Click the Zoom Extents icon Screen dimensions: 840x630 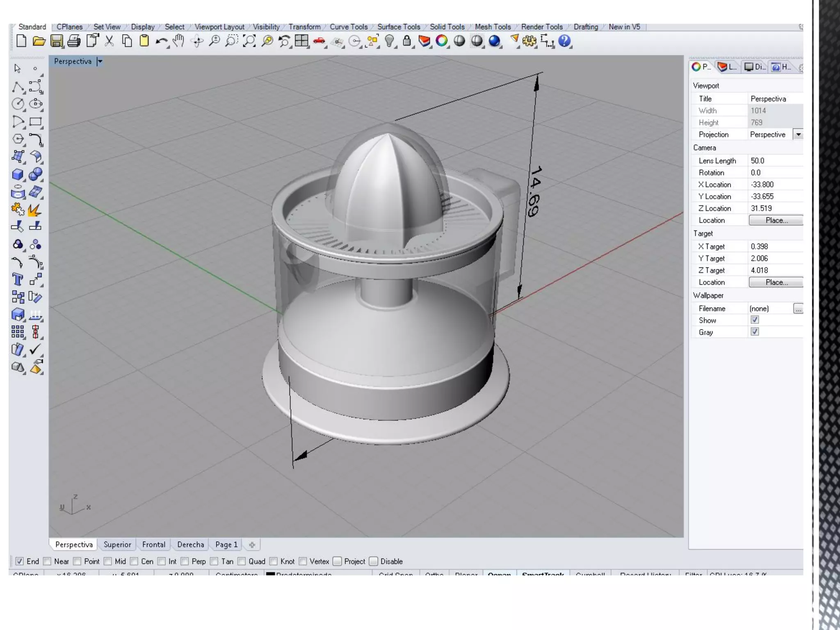(249, 41)
